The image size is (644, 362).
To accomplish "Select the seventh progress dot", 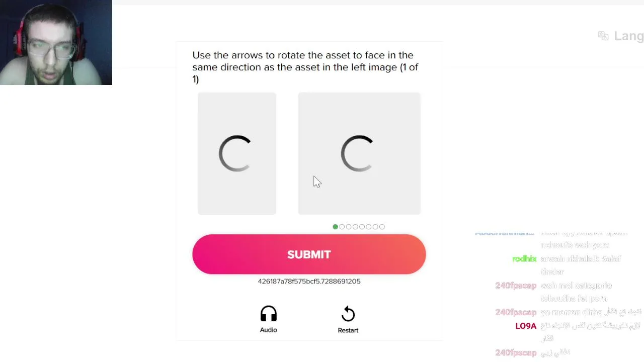I will click(375, 227).
